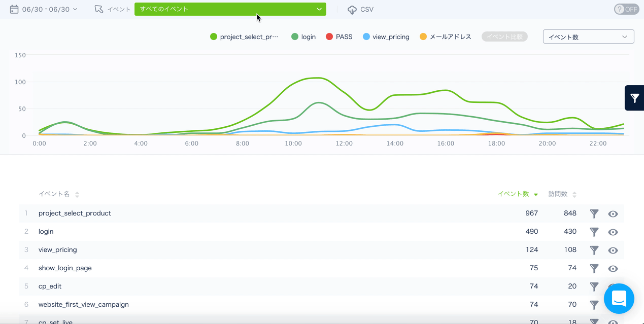
Task: Click the calendar icon beside date range
Action: 14,9
